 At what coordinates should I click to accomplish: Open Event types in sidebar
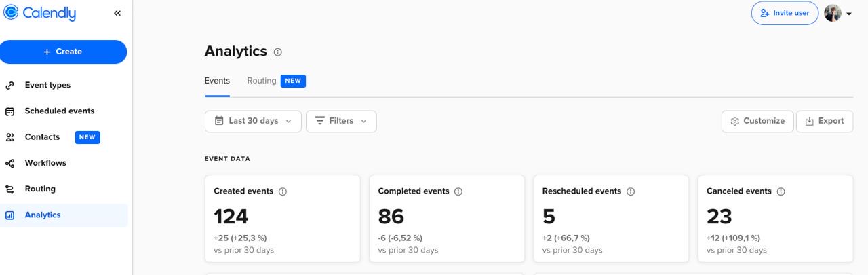click(x=47, y=85)
